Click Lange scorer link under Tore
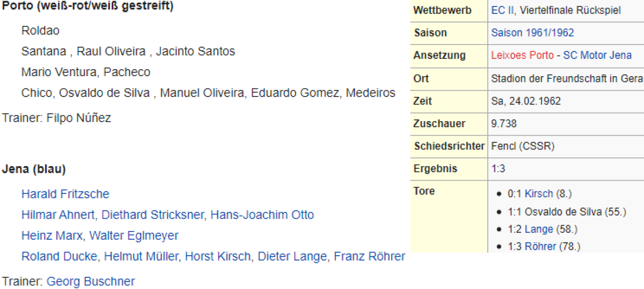 539,229
